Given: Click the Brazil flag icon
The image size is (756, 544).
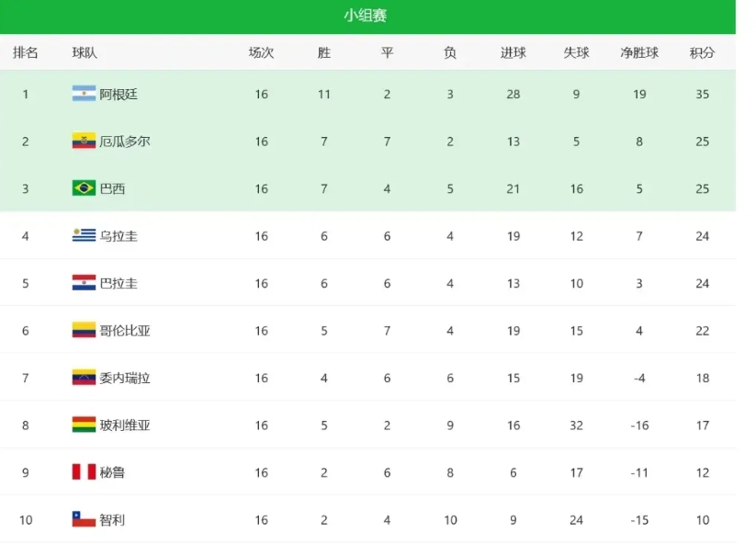Looking at the screenshot, I should pos(84,188).
